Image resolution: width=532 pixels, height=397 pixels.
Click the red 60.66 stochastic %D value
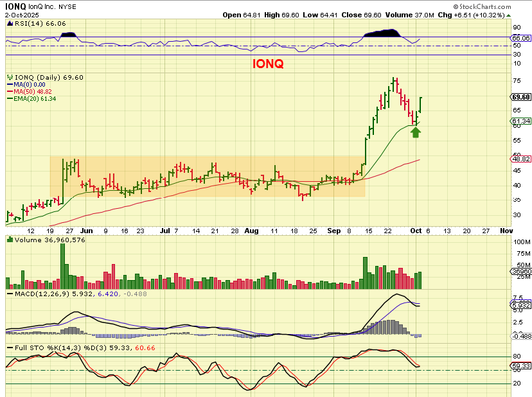point(145,348)
